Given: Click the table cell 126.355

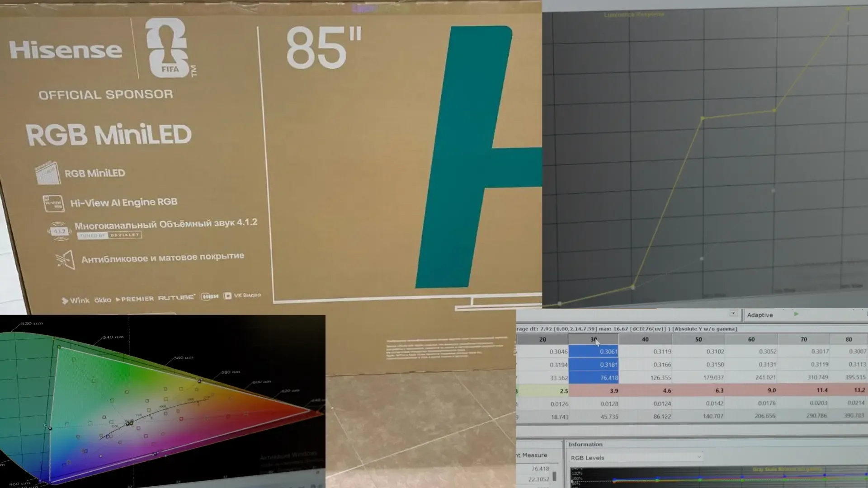Looking at the screenshot, I should tap(645, 378).
